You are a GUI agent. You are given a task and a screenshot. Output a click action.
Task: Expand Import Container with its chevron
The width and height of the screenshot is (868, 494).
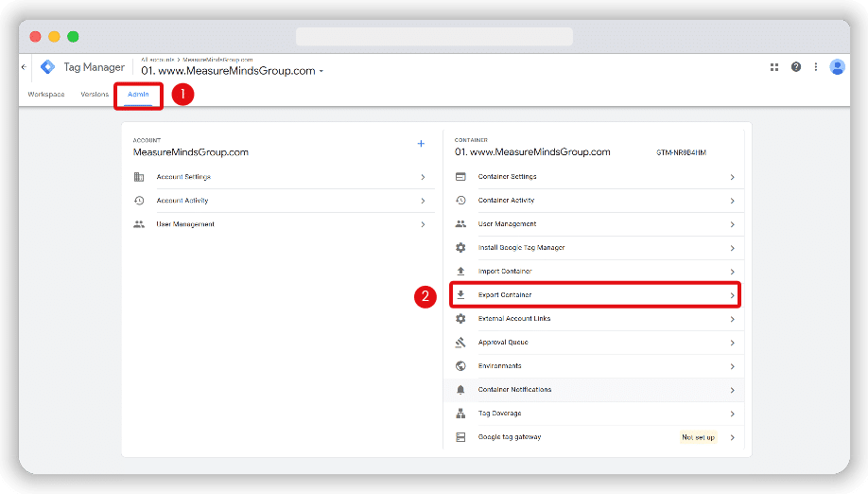tap(733, 272)
